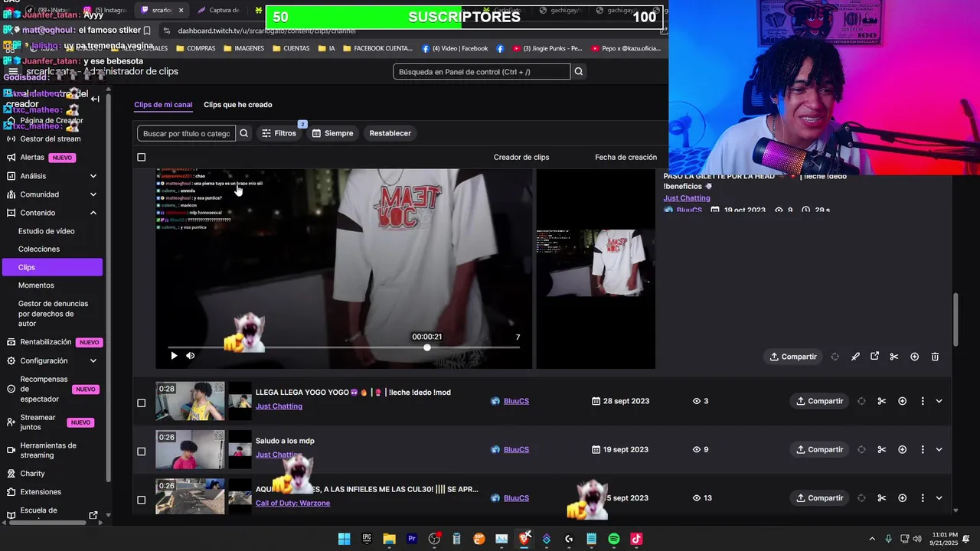Click the circled plus icon on expanded clip

(914, 357)
